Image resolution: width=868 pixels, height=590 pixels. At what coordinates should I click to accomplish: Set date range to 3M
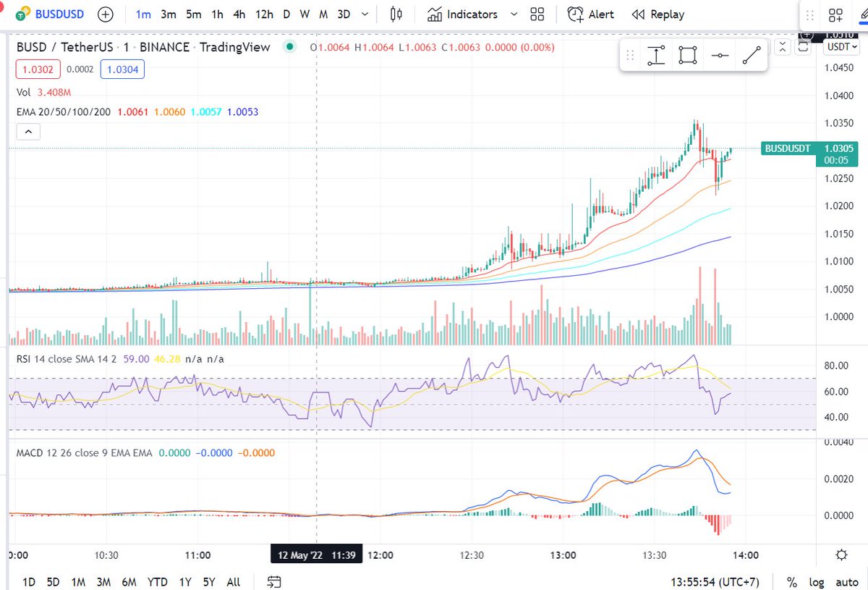(103, 581)
